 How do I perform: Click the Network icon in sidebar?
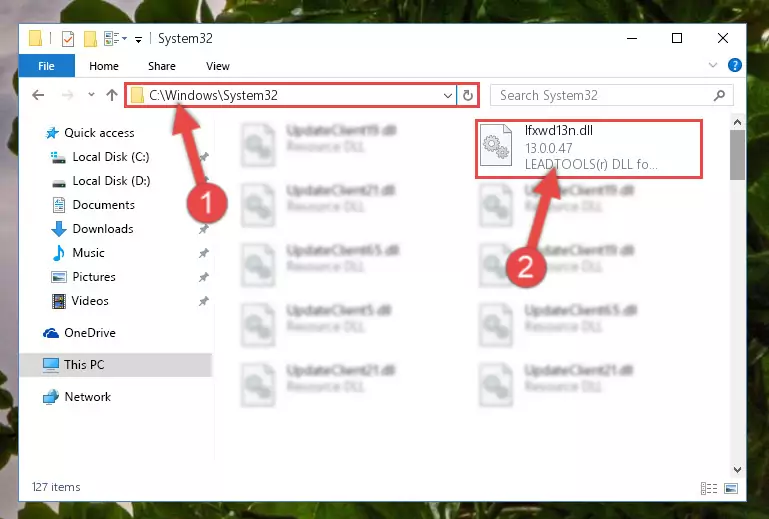pos(51,397)
